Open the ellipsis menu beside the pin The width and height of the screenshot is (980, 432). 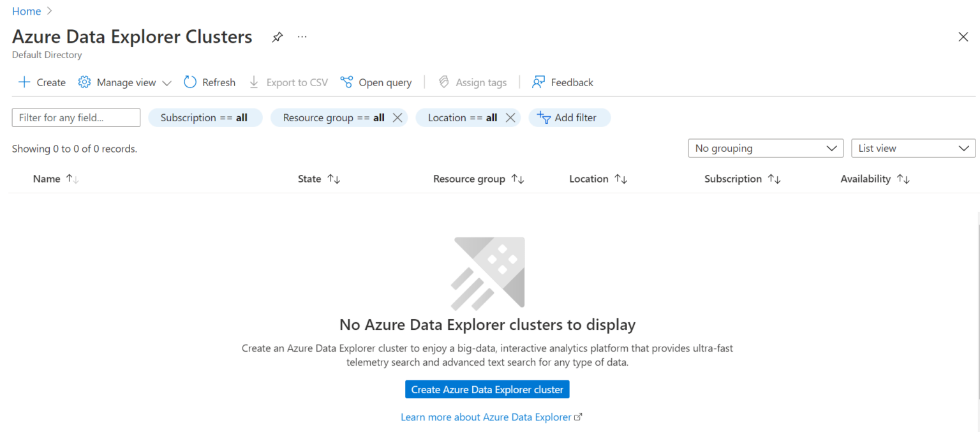click(x=302, y=36)
